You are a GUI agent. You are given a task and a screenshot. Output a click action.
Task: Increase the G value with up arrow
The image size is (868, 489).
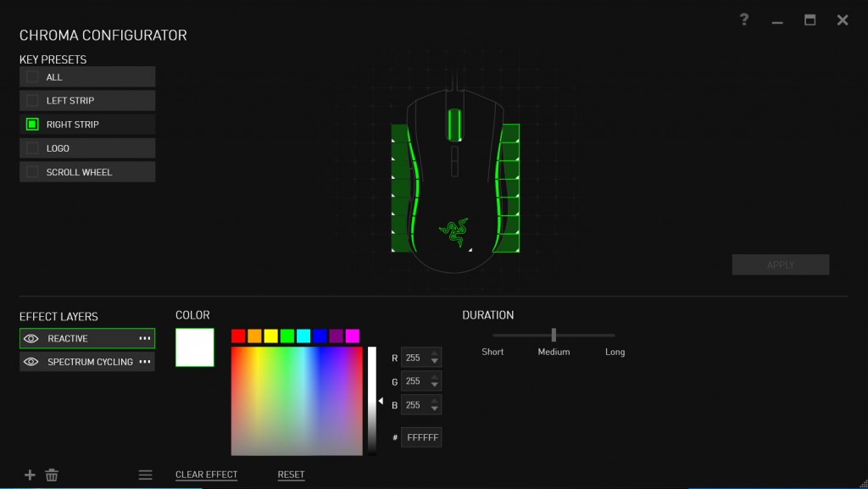pyautogui.click(x=435, y=376)
